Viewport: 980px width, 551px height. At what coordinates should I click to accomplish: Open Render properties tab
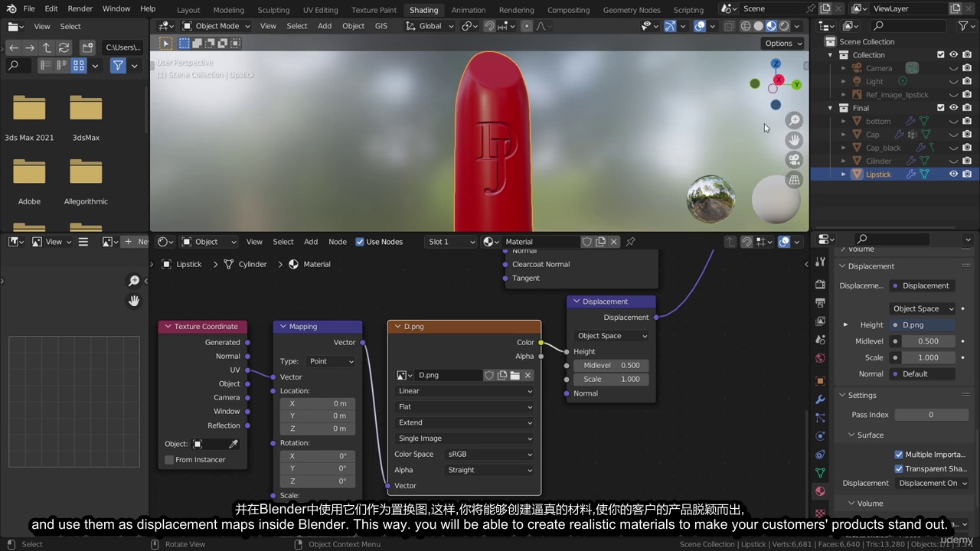pos(820,284)
